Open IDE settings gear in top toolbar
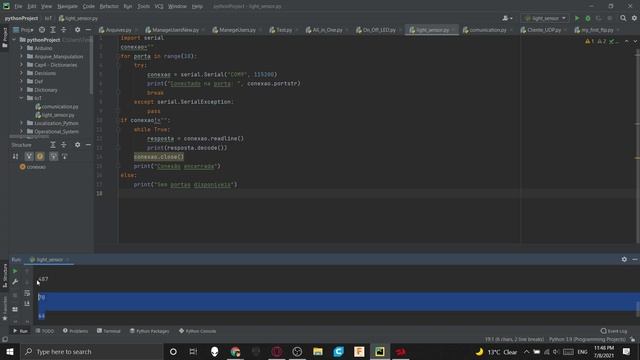640x360 pixels. 634,18
